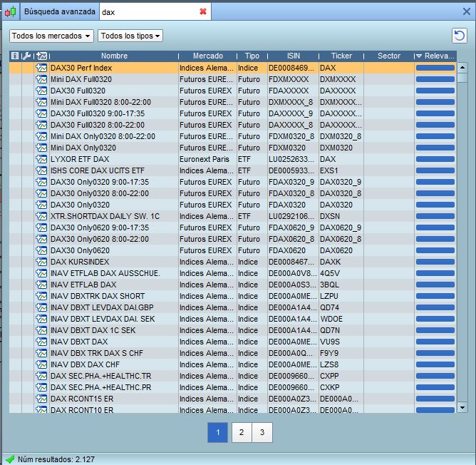This screenshot has height=465, width=476.
Task: Close the search window with X
Action: pos(467,11)
